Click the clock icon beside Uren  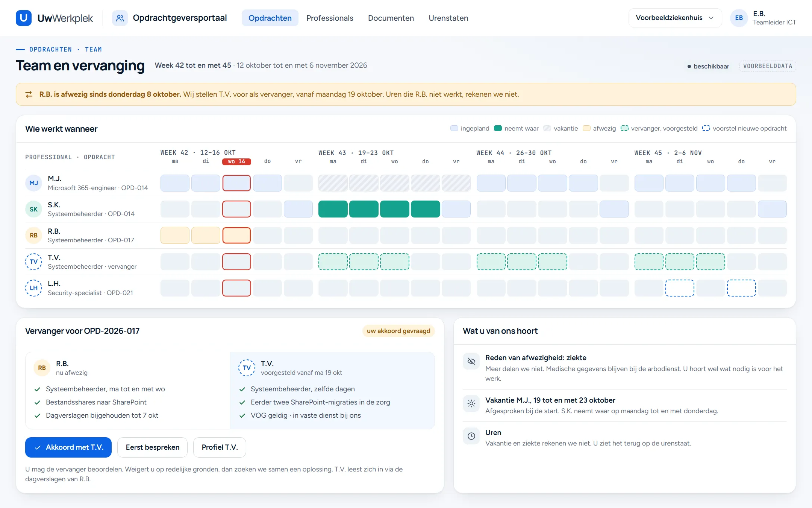pyautogui.click(x=471, y=436)
